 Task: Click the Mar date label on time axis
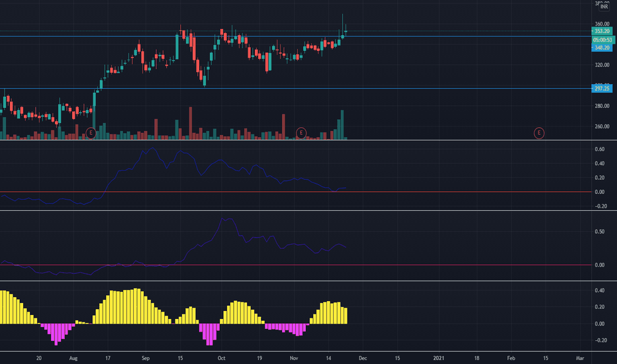click(x=580, y=358)
